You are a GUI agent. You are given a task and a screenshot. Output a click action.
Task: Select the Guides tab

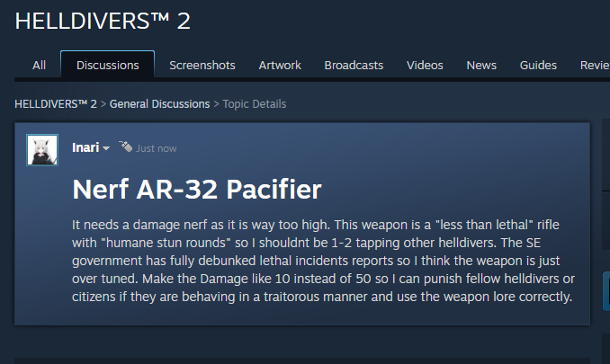pos(538,65)
